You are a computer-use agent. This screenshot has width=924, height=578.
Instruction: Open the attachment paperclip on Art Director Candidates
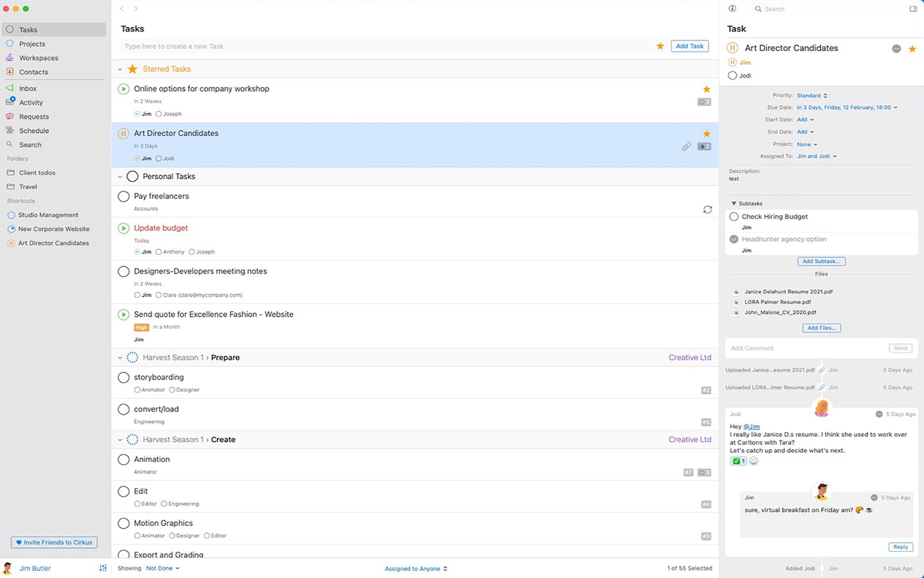coord(686,146)
